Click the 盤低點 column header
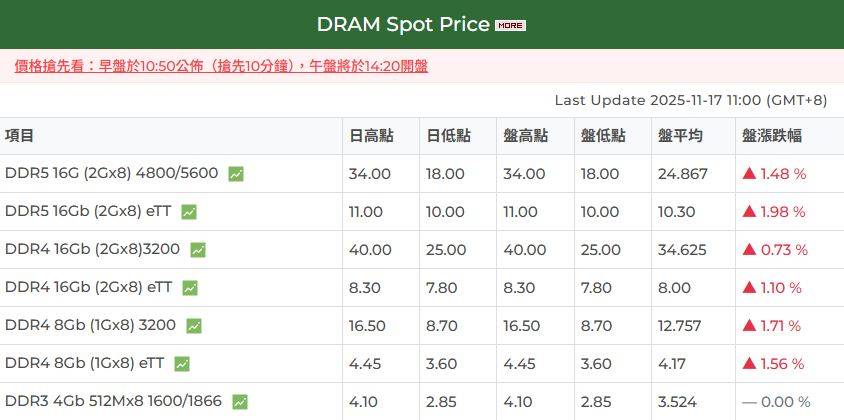 603,136
